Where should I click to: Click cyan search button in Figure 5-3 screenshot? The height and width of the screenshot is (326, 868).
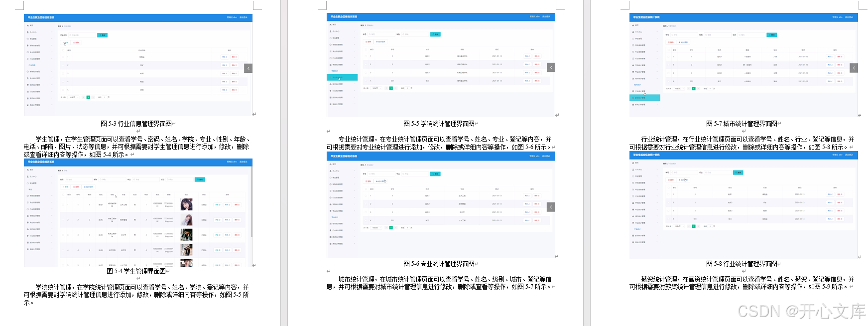click(x=102, y=35)
